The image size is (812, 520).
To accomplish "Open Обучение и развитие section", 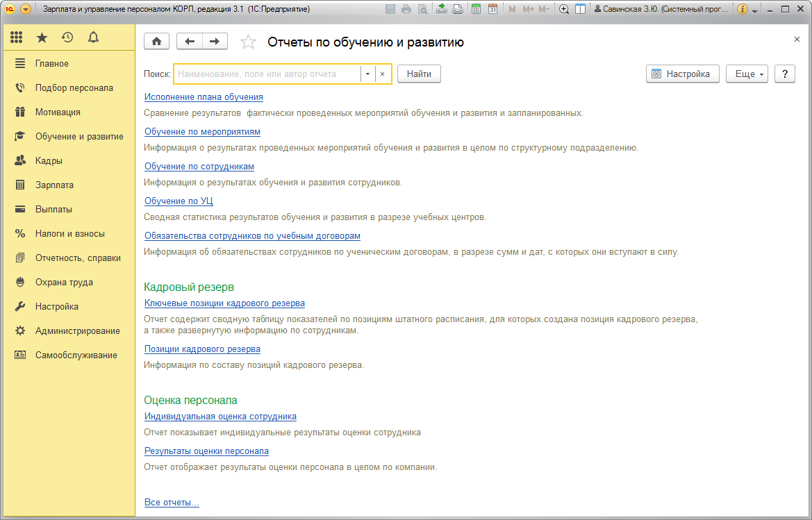I will pyautogui.click(x=69, y=137).
